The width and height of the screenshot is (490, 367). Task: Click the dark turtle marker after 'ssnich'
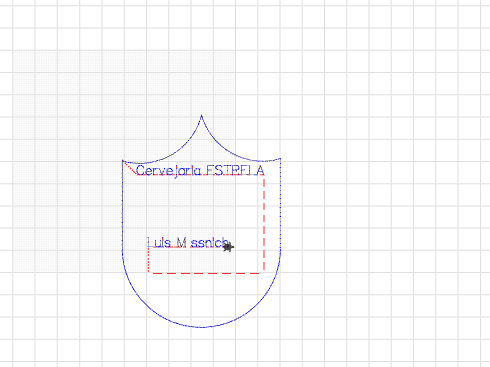pyautogui.click(x=228, y=247)
